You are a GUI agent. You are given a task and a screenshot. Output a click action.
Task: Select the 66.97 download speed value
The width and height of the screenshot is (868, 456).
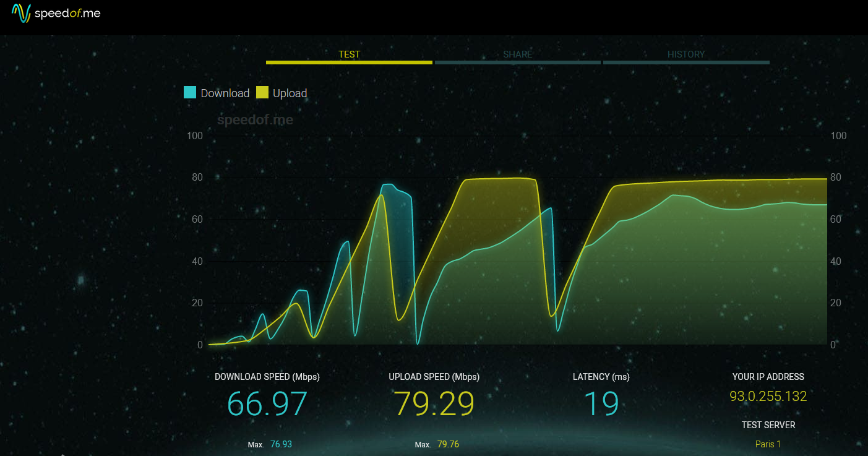pos(267,403)
